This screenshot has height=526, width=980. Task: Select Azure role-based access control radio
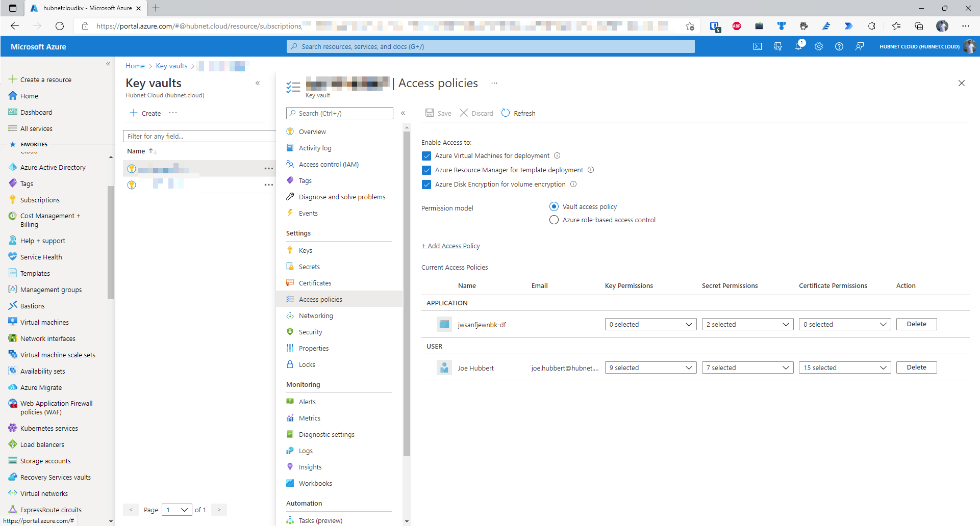[x=554, y=220]
